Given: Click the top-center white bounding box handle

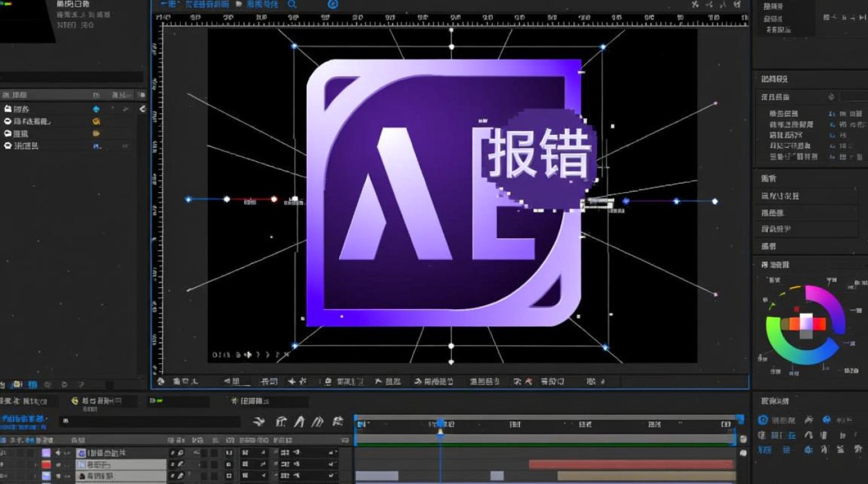Looking at the screenshot, I should [451, 47].
